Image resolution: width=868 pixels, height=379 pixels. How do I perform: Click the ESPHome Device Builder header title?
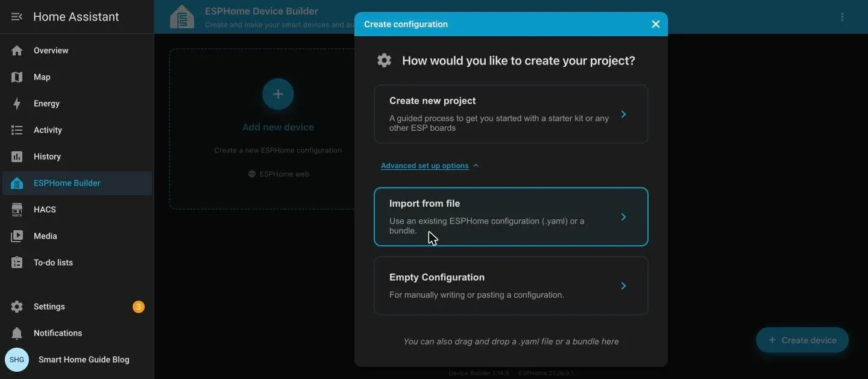262,11
